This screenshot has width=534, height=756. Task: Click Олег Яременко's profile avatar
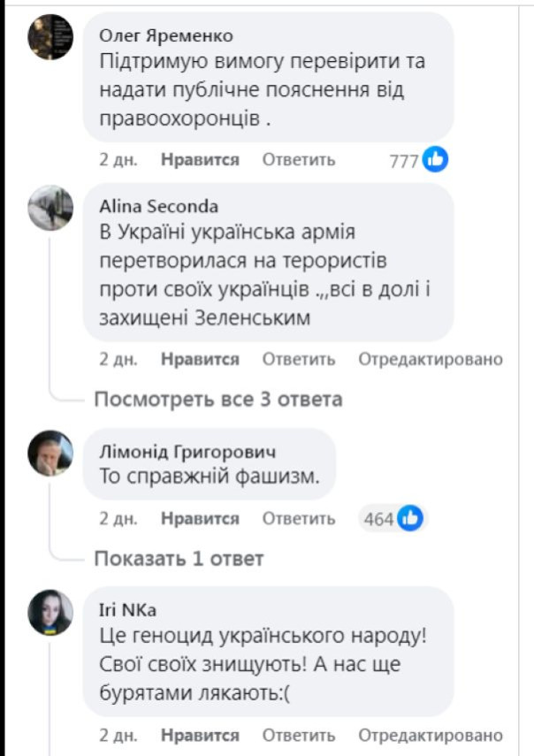(50, 38)
